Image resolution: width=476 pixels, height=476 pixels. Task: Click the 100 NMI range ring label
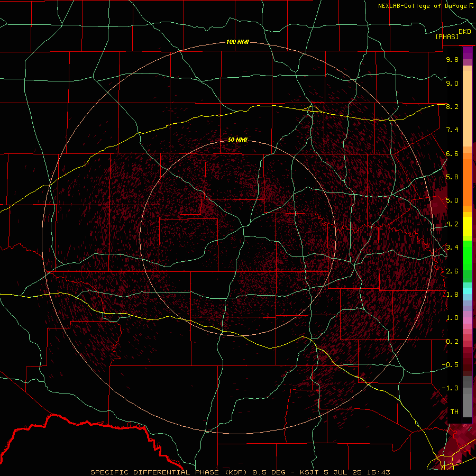237,42
